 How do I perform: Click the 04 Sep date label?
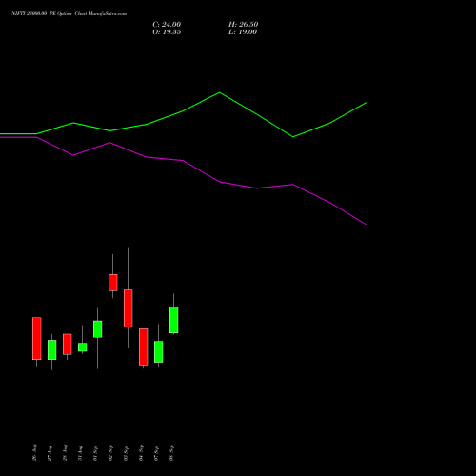pos(141,452)
